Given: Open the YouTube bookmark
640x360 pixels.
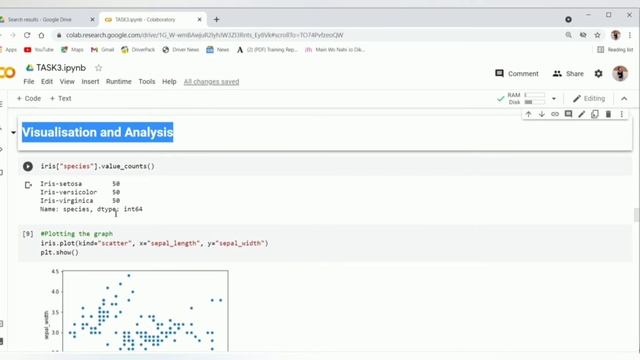Looking at the screenshot, I should tap(39, 50).
